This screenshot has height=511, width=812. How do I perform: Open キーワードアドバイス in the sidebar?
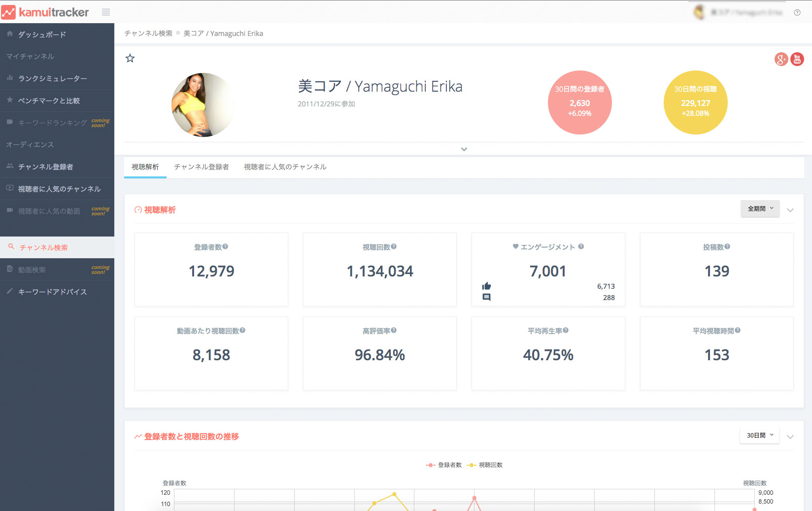[x=57, y=292]
